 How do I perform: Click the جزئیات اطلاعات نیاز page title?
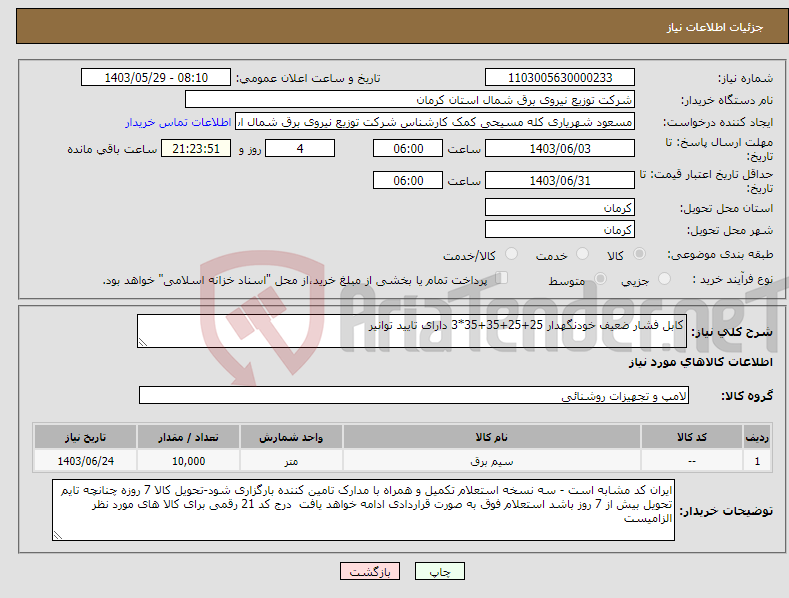click(x=715, y=27)
